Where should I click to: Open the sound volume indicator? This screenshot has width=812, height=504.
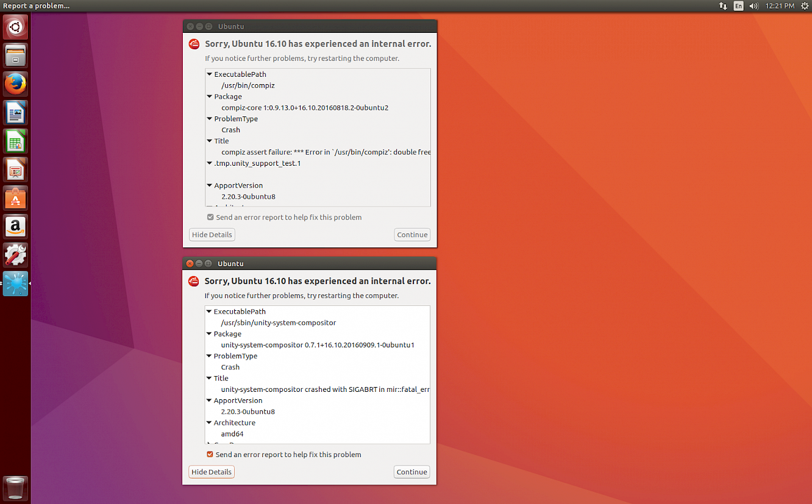pos(753,6)
